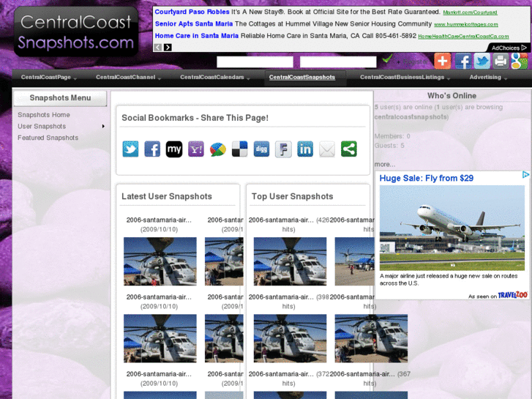Go to Snapshots Home
The image size is (532, 399).
[44, 115]
